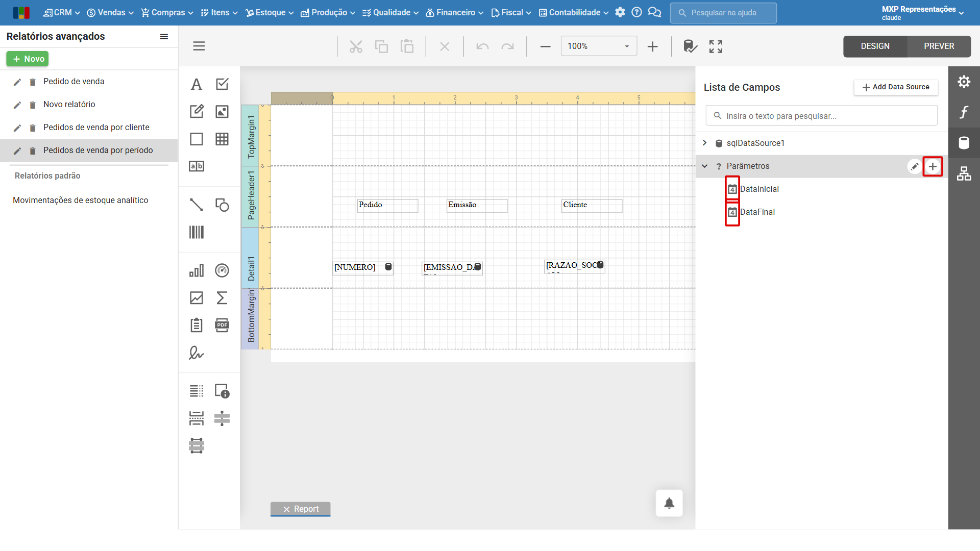
Task: Focus the field list search box
Action: pos(821,116)
